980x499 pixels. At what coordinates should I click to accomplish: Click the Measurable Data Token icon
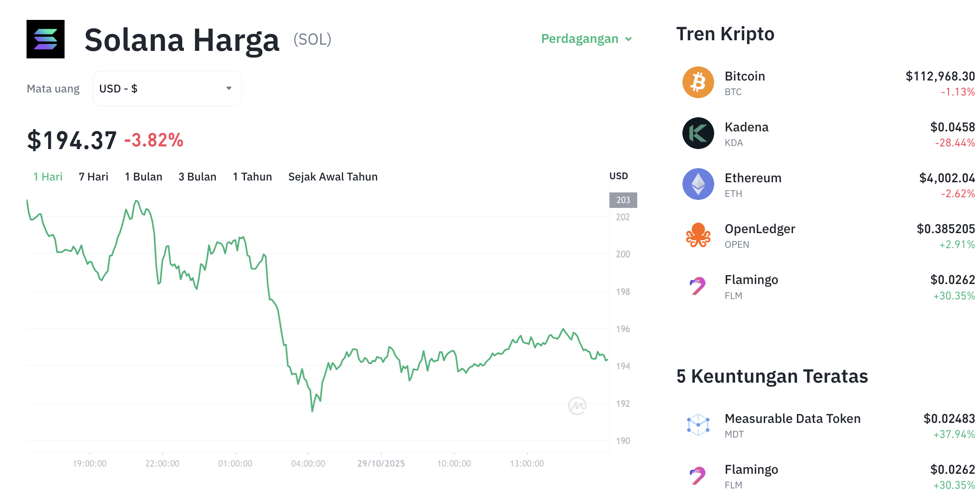pyautogui.click(x=698, y=425)
